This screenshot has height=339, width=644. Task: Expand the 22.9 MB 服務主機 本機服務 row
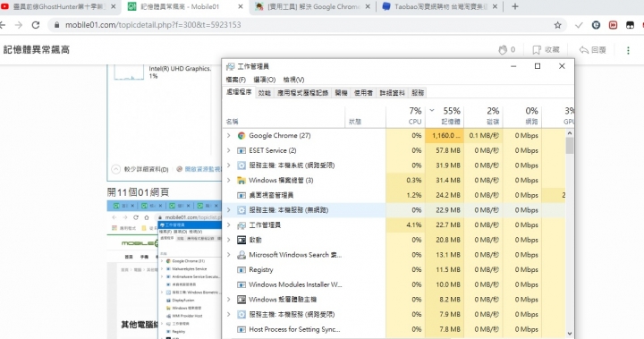pos(229,210)
